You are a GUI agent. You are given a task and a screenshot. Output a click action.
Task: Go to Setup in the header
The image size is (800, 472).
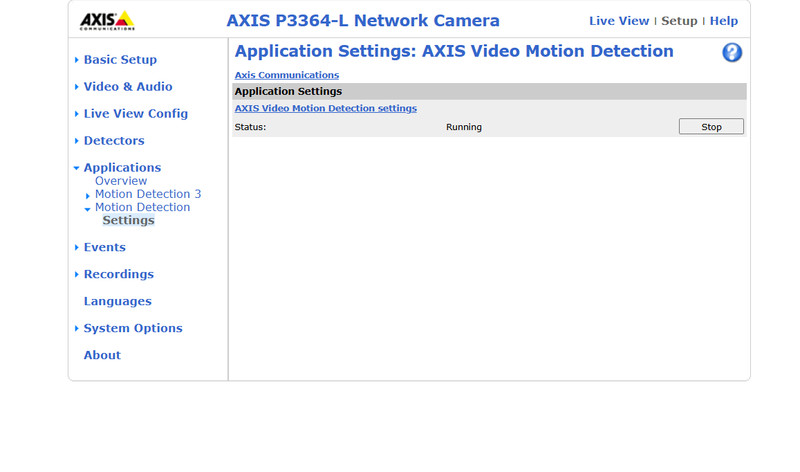click(x=679, y=21)
